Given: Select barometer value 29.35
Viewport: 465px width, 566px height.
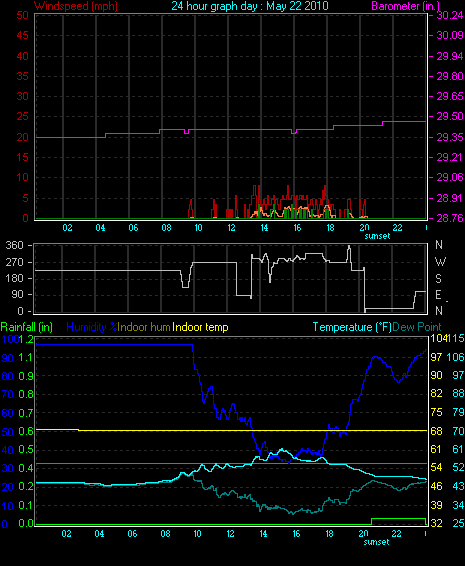Looking at the screenshot, I should 450,137.
